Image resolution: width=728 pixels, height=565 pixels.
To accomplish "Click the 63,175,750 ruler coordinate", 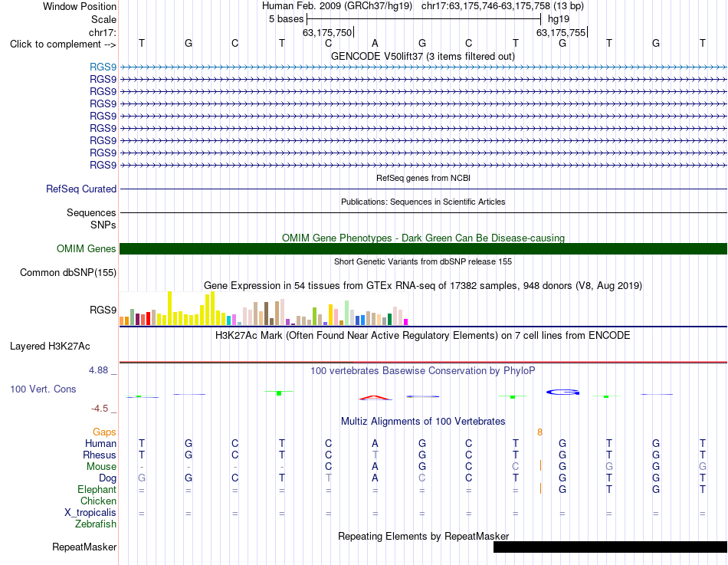I will [327, 32].
